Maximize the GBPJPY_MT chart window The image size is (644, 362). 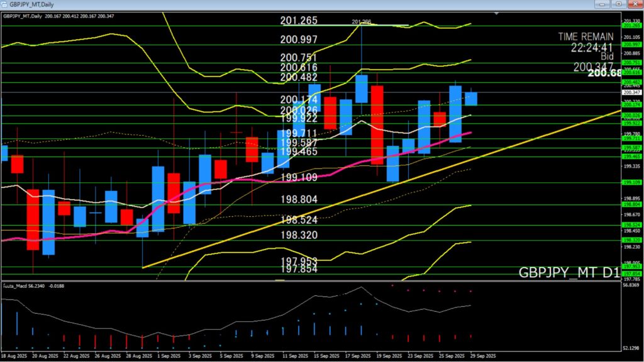pos(619,4)
